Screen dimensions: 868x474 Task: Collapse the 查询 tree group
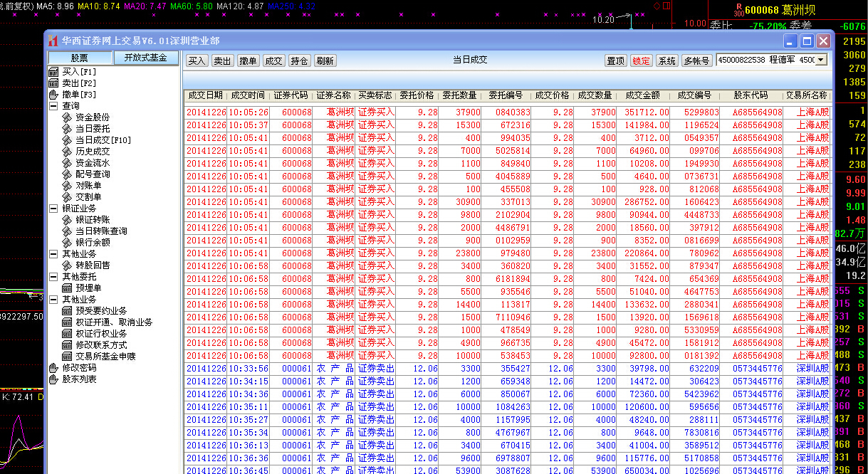point(53,106)
